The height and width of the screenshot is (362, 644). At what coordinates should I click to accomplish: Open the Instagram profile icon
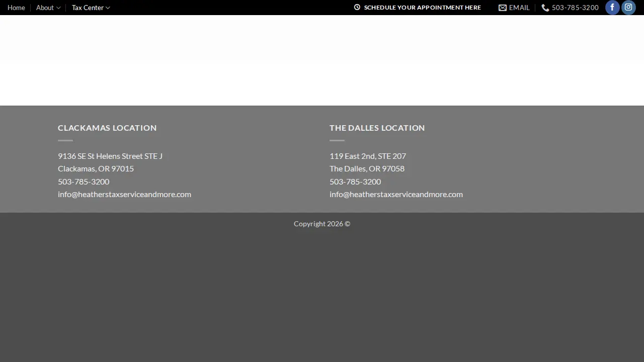click(628, 8)
